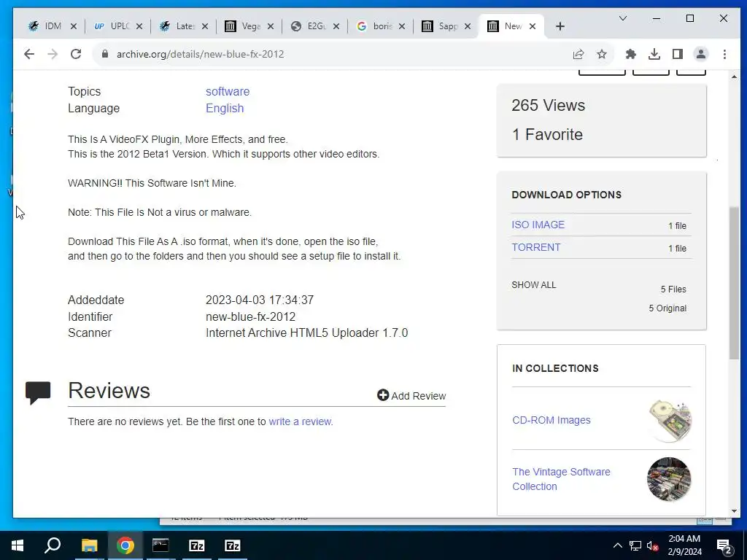
Task: Open the taskbar clock and date
Action: 684,545
